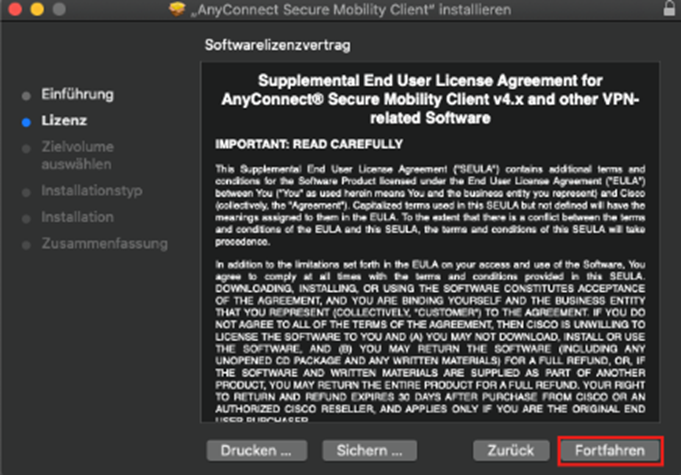Select the Lizenz step in sidebar
The image size is (681, 475).
tap(63, 121)
